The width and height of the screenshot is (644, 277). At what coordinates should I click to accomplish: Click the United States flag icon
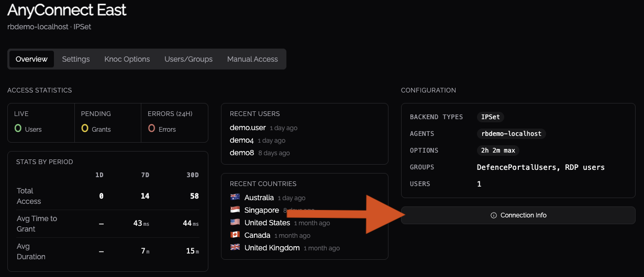(x=235, y=223)
